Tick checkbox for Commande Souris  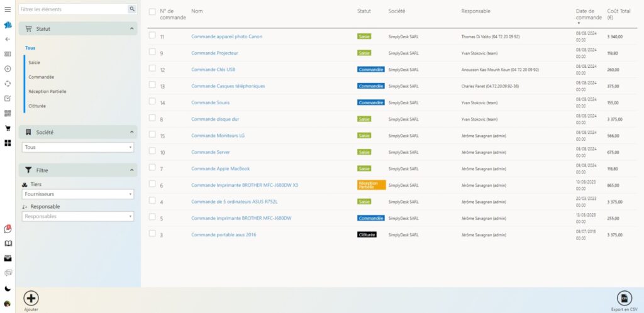152,101
